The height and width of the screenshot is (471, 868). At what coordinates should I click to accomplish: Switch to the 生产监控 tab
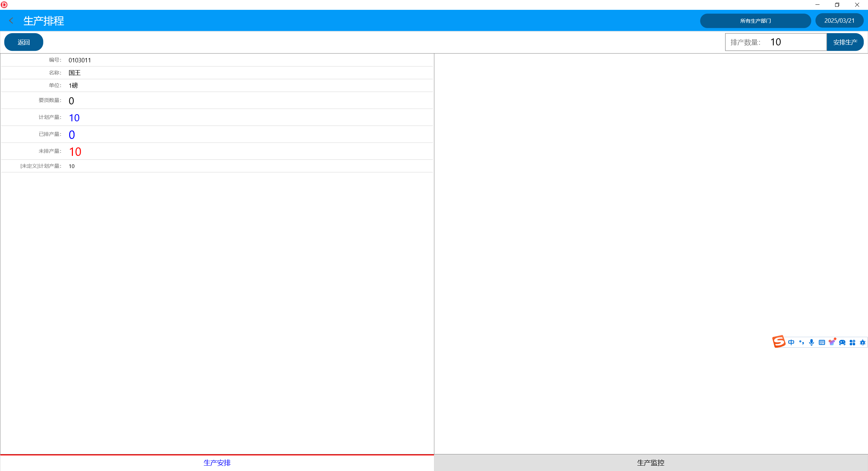(x=650, y=463)
